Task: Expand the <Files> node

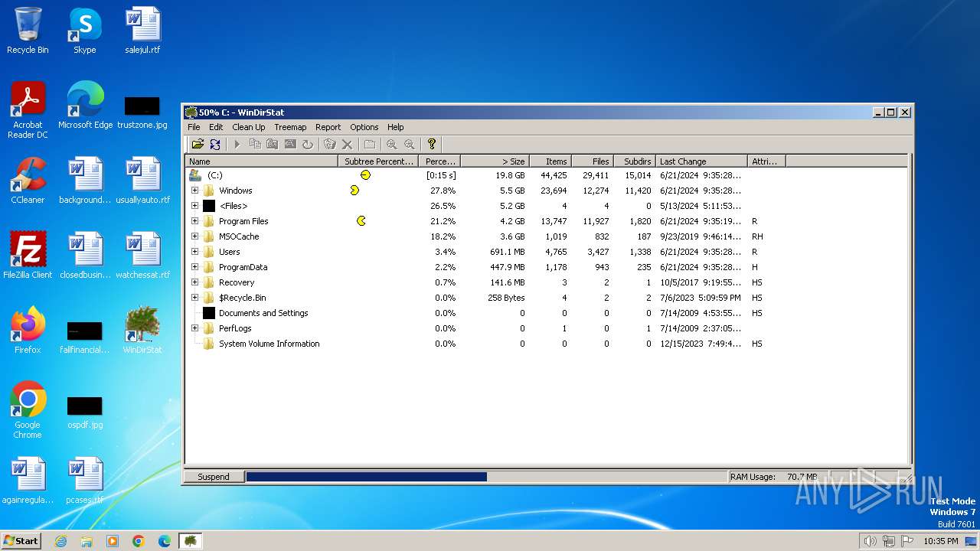Action: coord(194,206)
